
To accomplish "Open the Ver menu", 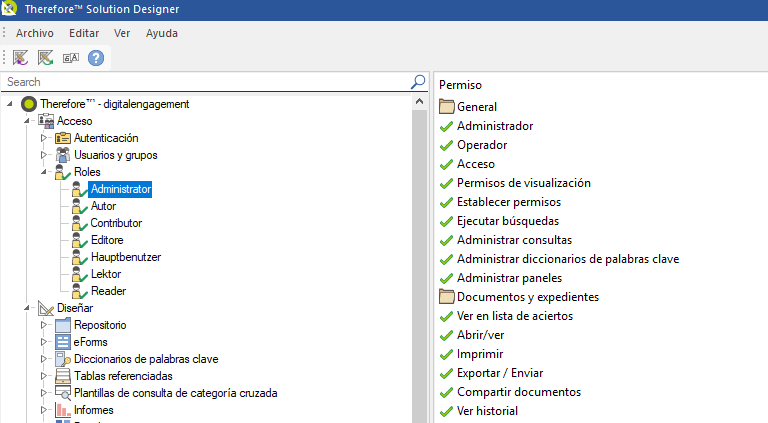I will click(122, 33).
